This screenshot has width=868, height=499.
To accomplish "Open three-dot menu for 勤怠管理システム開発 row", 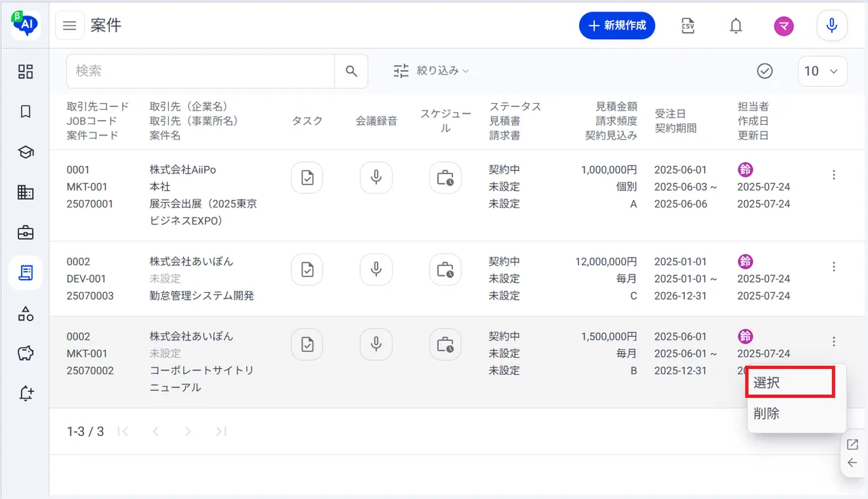I will [x=834, y=267].
